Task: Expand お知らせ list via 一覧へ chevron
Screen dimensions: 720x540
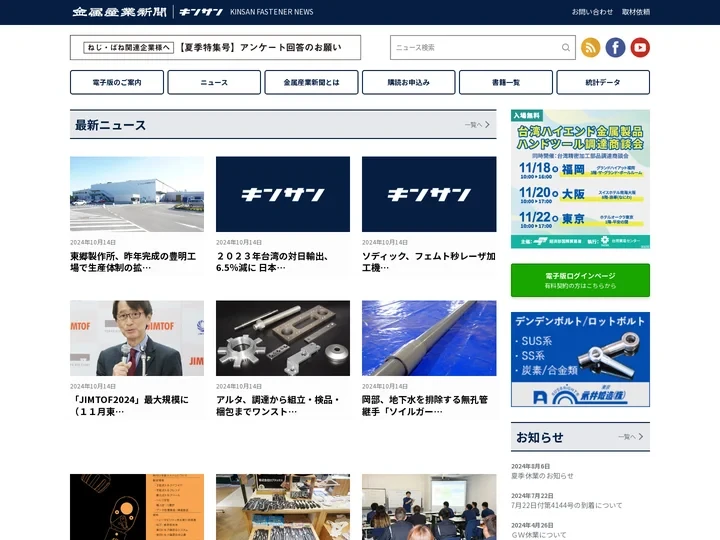Action: click(630, 437)
